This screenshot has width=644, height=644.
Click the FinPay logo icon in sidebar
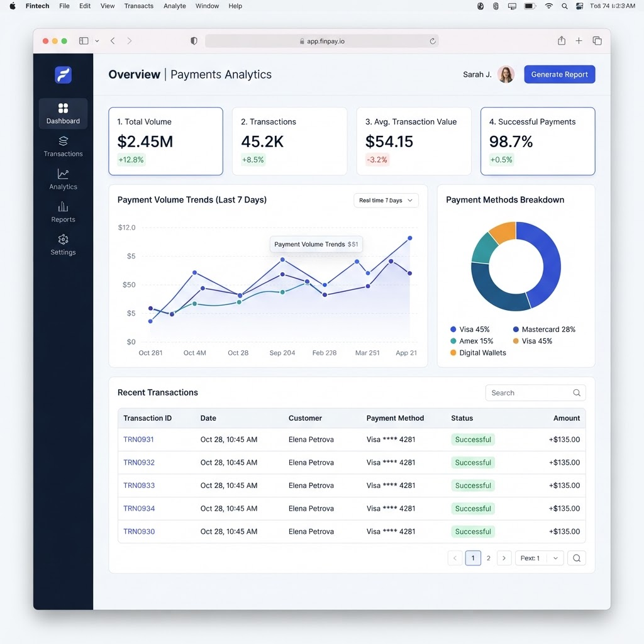point(64,75)
